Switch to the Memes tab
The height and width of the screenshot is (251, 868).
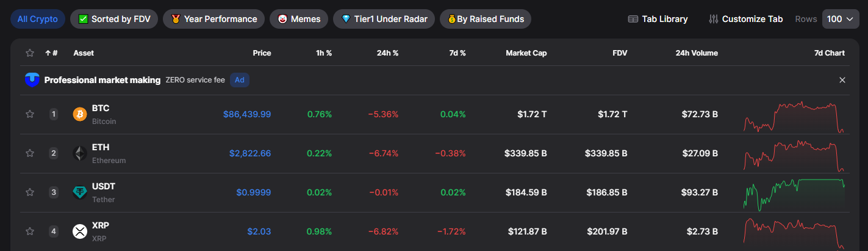point(299,19)
